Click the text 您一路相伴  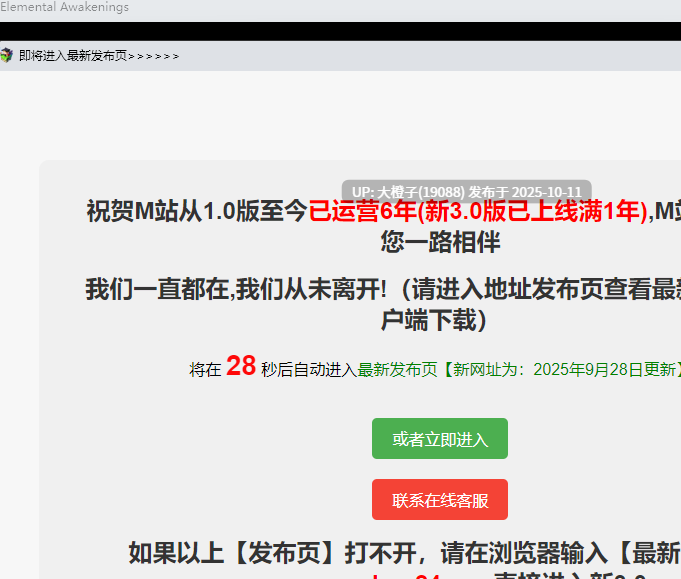pyautogui.click(x=440, y=242)
